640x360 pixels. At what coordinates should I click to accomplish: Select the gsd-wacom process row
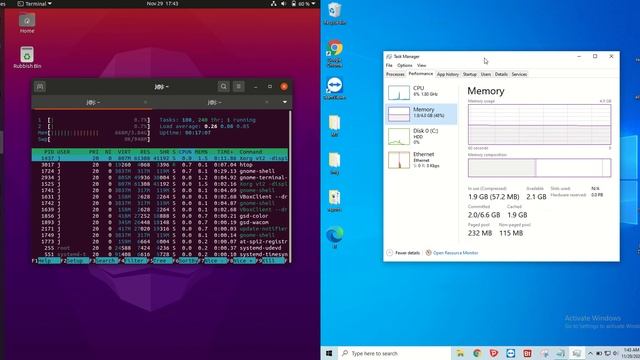(160, 222)
